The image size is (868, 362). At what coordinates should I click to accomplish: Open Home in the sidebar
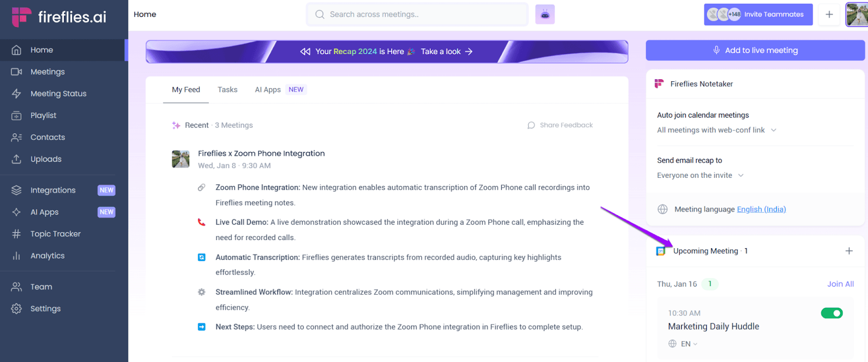point(63,50)
